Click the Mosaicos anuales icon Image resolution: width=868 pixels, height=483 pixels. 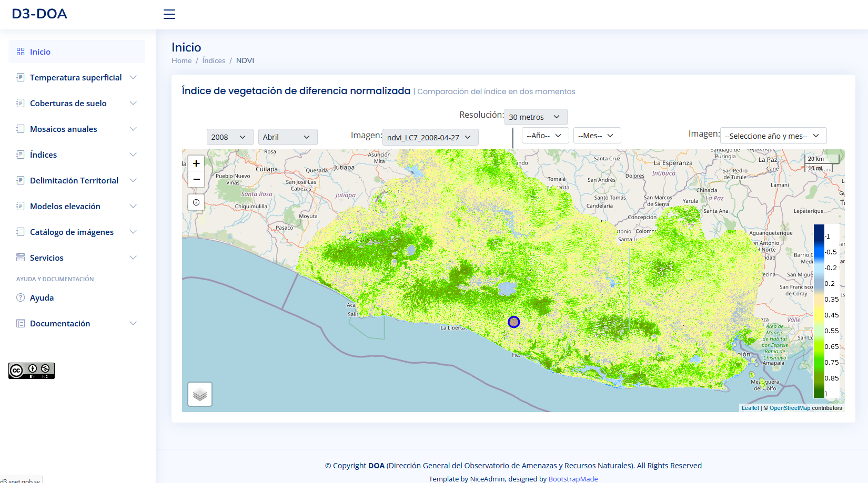tap(21, 129)
